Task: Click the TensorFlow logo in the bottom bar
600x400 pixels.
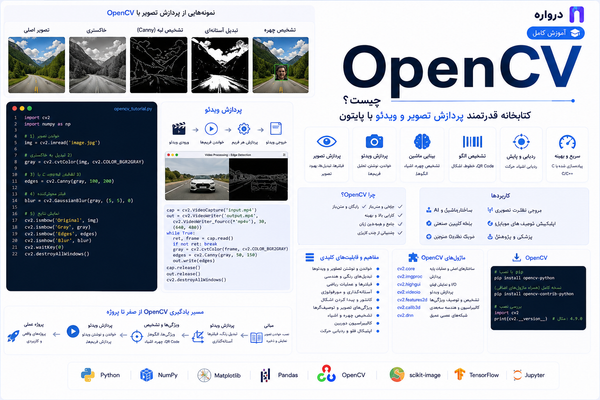Action: click(460, 374)
